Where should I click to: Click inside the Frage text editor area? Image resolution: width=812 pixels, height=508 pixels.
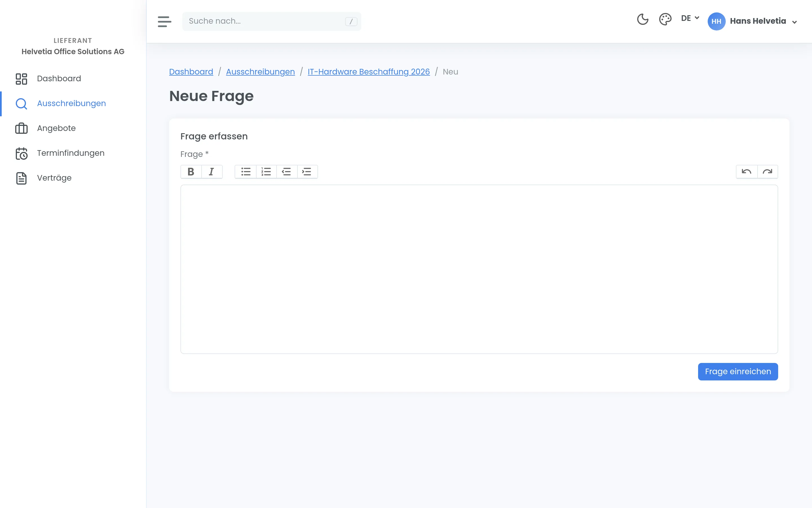pos(479,269)
